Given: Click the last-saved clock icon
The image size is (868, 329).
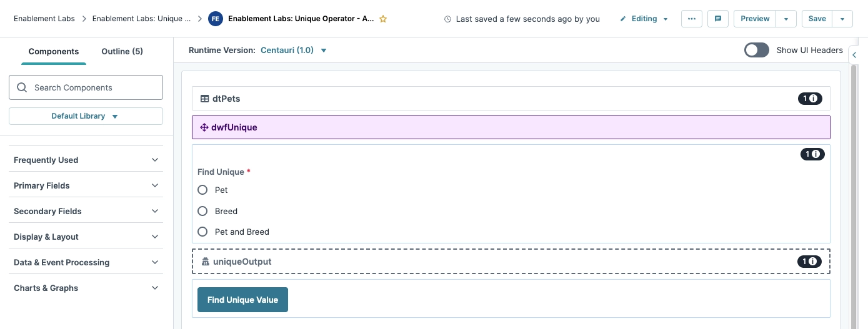Looking at the screenshot, I should tap(447, 19).
